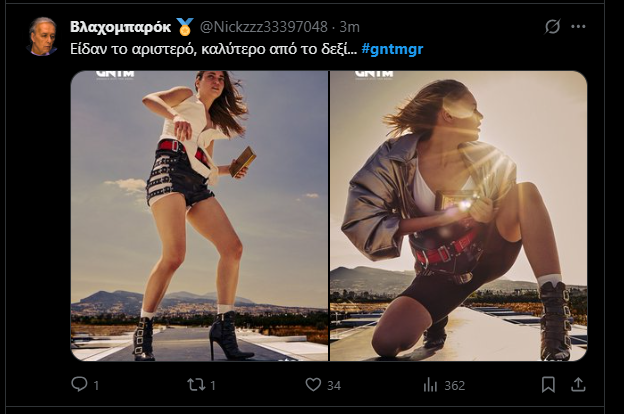Open view analytics bar chart icon
624x414 pixels.
(431, 384)
